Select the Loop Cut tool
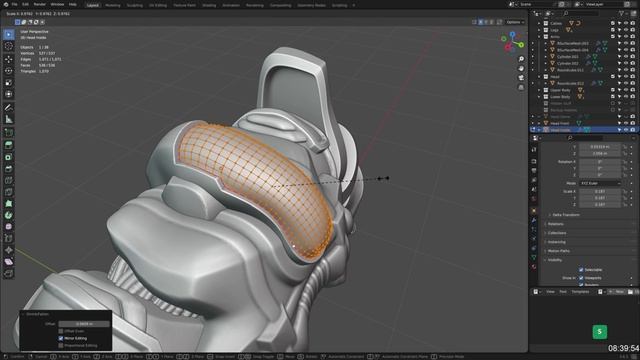640x360 pixels. pos(9,180)
